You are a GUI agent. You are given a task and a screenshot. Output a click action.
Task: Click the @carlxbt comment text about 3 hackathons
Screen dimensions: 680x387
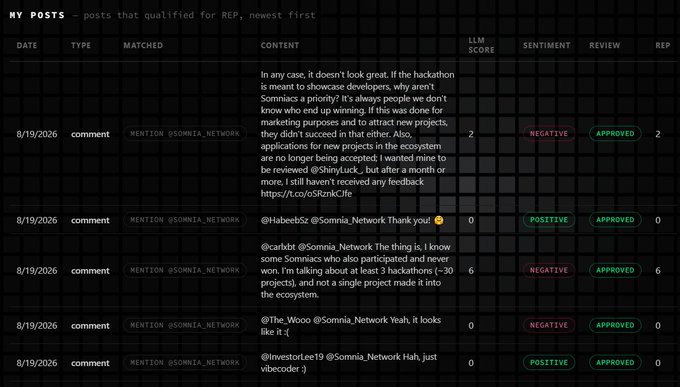click(x=357, y=271)
